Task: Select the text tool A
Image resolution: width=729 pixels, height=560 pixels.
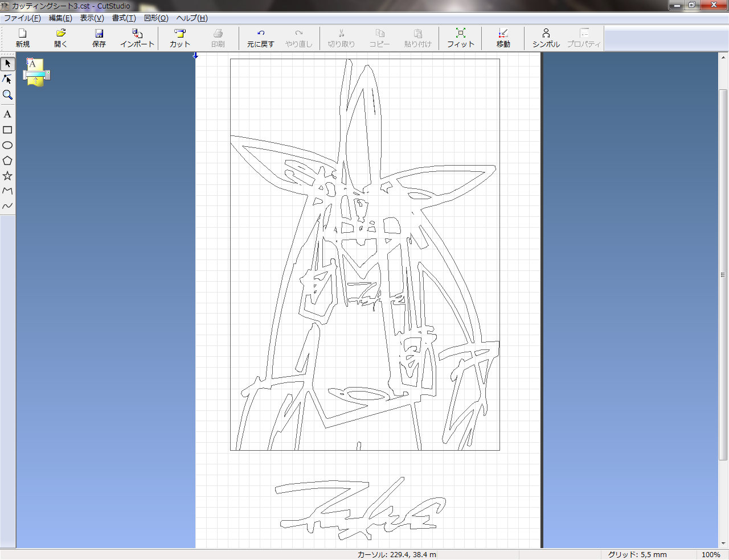Action: coord(7,114)
